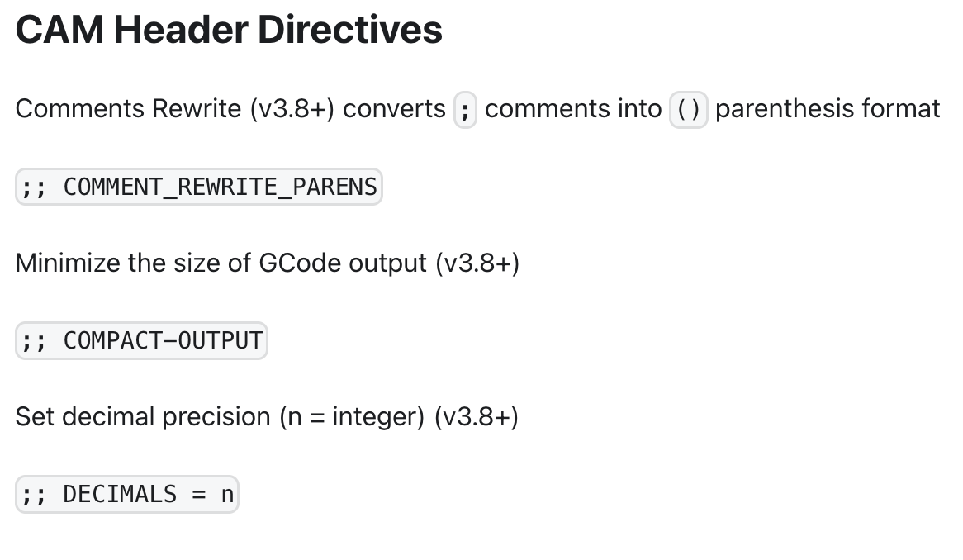Click the CAM Header Directives heading

coord(229,30)
